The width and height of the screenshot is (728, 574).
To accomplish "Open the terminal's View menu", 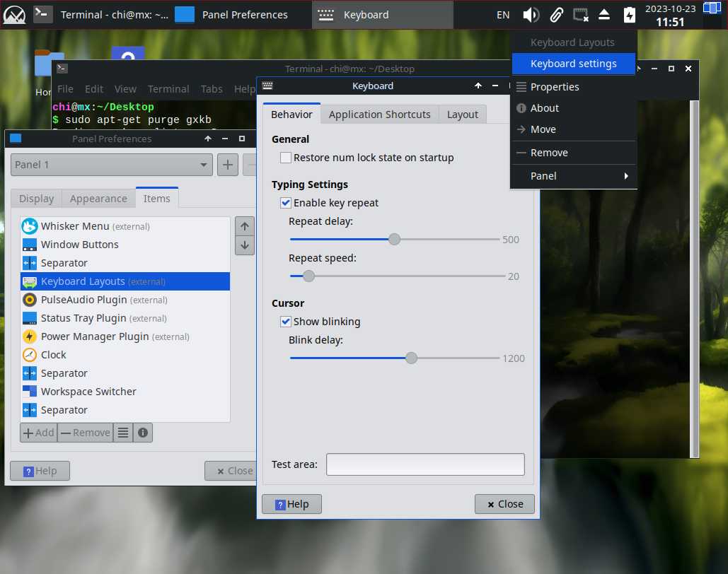I will click(125, 89).
